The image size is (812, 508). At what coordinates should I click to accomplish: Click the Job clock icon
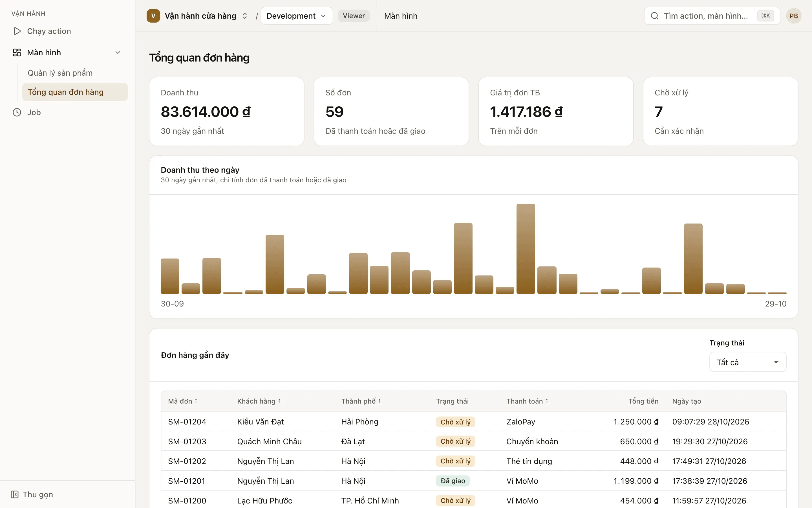(x=17, y=112)
